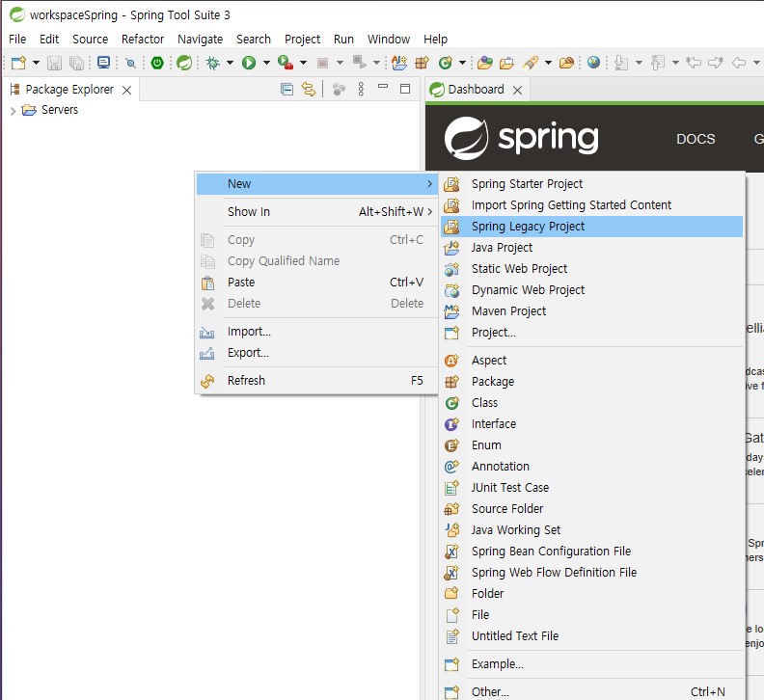Click the Search flashlight toolbar icon
The image size is (764, 700).
pyautogui.click(x=531, y=63)
